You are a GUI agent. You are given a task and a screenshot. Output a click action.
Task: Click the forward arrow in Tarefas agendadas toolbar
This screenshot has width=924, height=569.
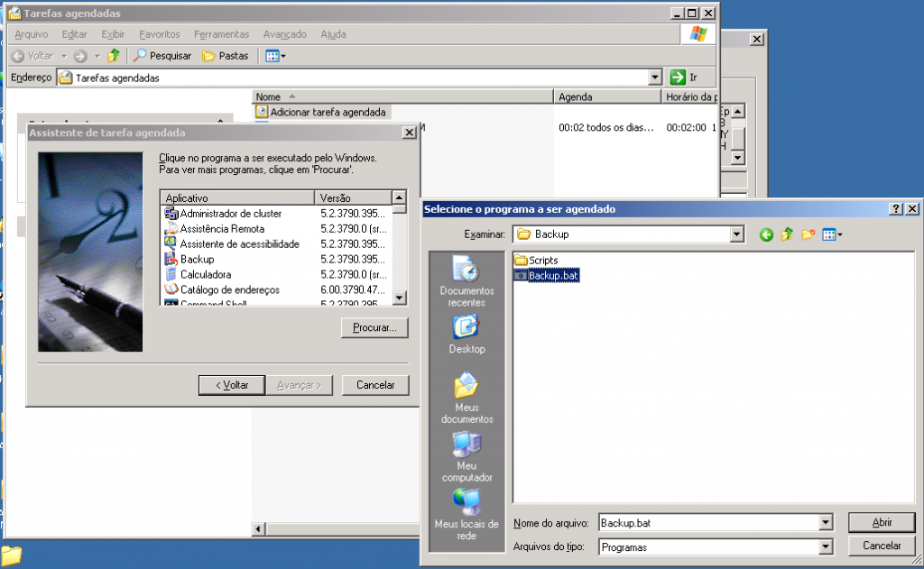coord(80,56)
